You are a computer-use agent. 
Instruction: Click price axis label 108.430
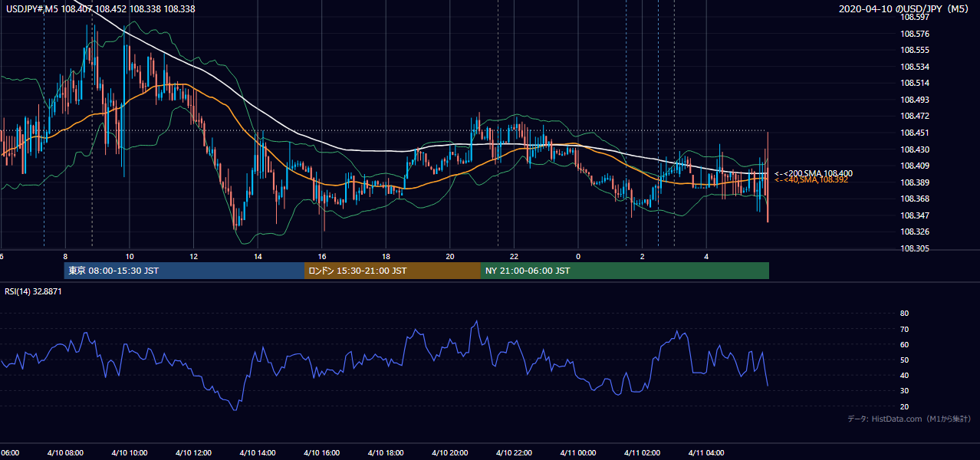pos(916,149)
